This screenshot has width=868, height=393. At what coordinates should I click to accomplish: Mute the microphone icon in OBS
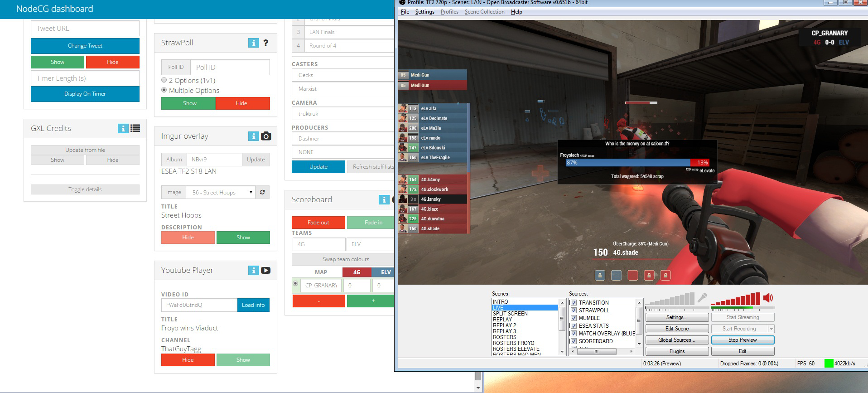point(702,298)
